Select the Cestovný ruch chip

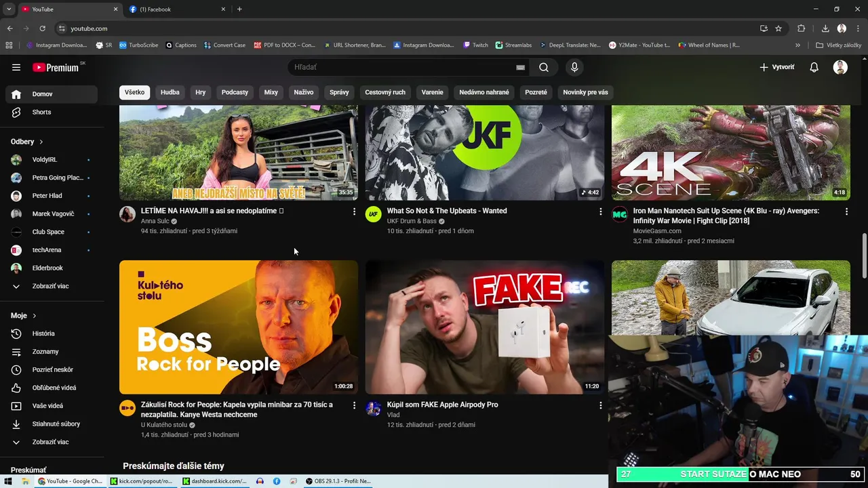pos(385,92)
